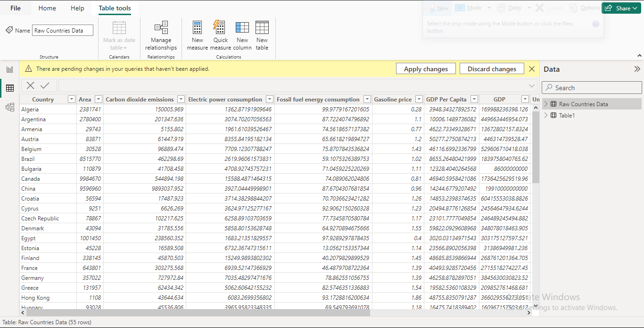
Task: Expand the formula bar with its chevron
Action: coord(532,85)
